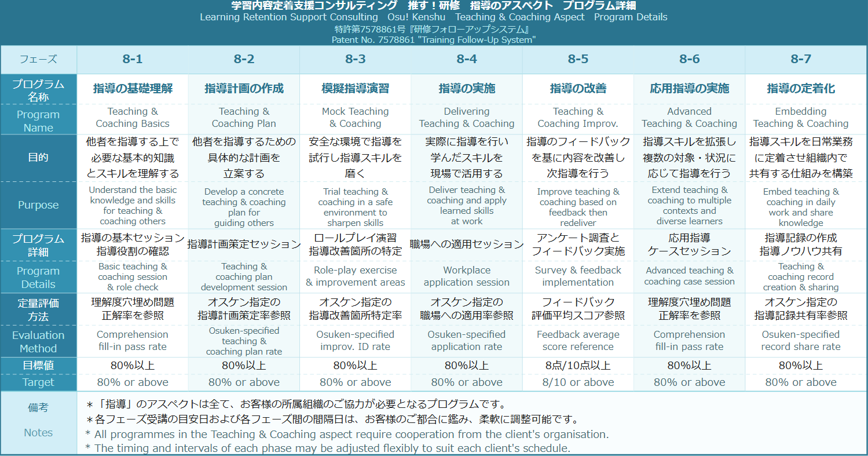Select the Mock Teaching & Coaching cell
Image resolution: width=868 pixels, height=456 pixels.
(356, 118)
